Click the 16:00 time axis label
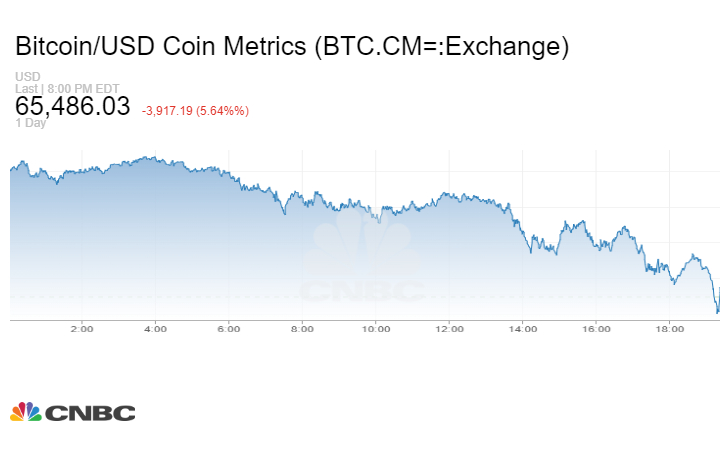Screen dimensions: 720x450 pyautogui.click(x=596, y=328)
